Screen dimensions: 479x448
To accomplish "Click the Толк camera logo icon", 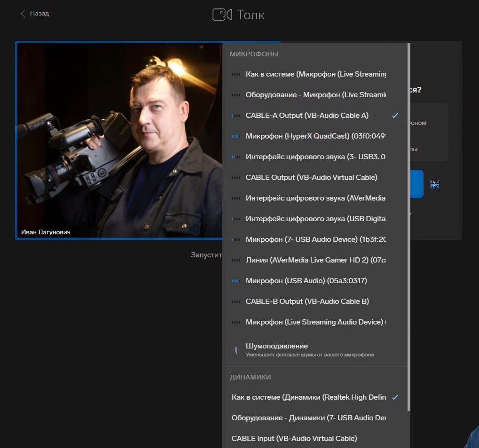I will click(222, 15).
